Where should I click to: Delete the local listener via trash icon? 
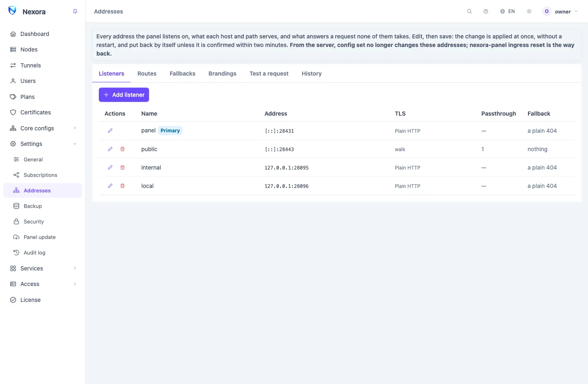point(122,186)
